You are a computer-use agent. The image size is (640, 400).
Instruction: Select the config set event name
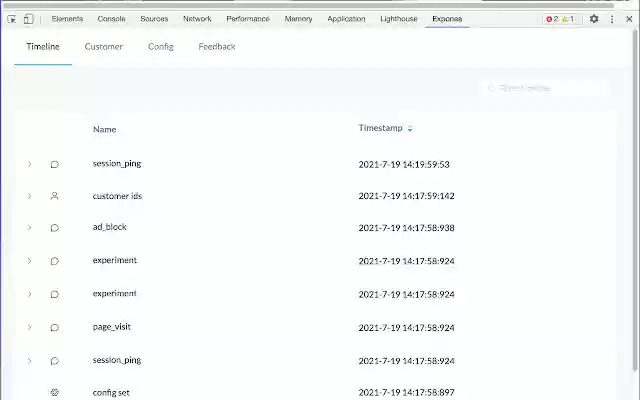point(111,393)
